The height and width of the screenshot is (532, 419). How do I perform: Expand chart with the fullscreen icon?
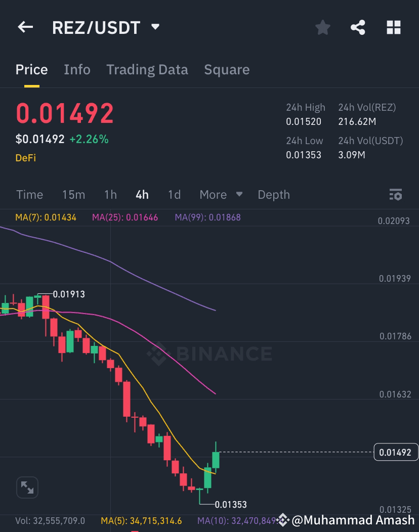pyautogui.click(x=27, y=487)
